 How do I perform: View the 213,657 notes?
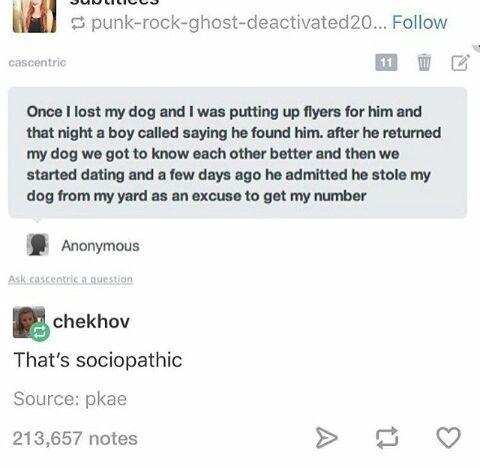click(x=75, y=438)
